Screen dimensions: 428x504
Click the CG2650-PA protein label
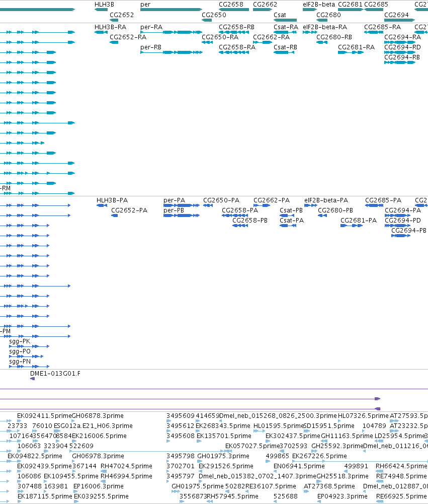pyautogui.click(x=221, y=200)
